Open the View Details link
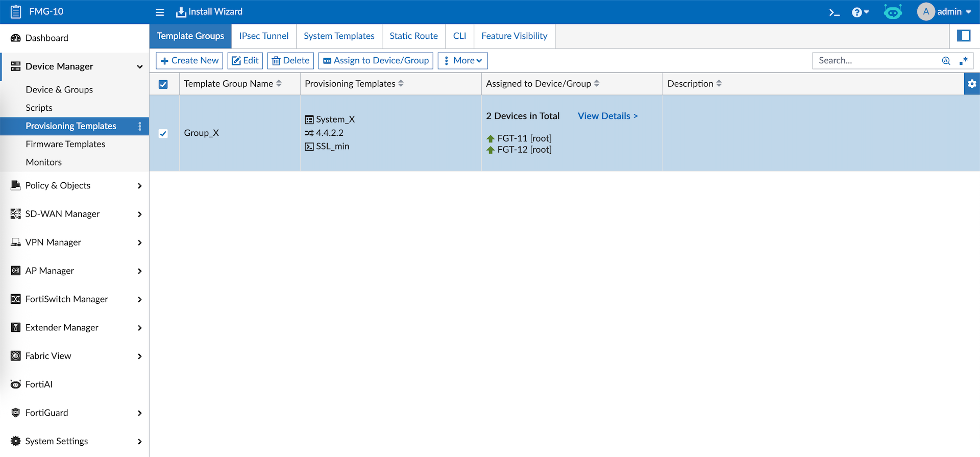The image size is (980, 457). coord(607,116)
